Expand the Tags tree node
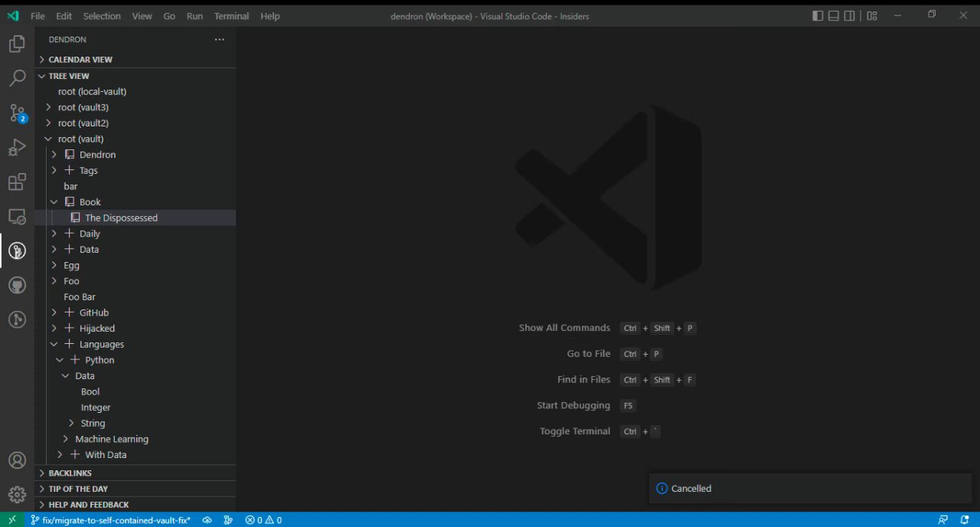 point(54,171)
